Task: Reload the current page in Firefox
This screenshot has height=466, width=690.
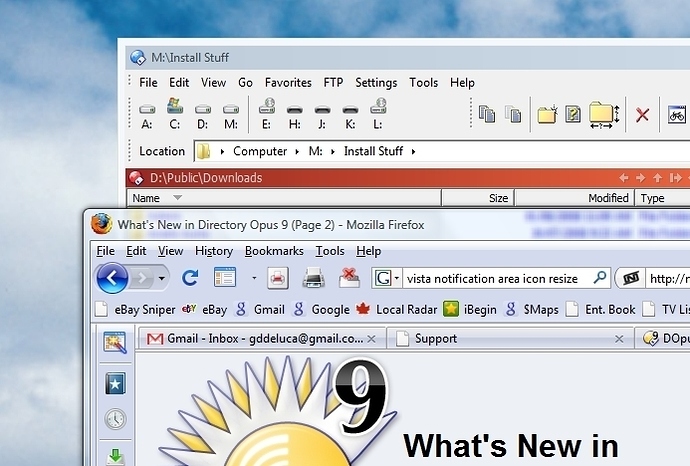Action: pyautogui.click(x=190, y=278)
